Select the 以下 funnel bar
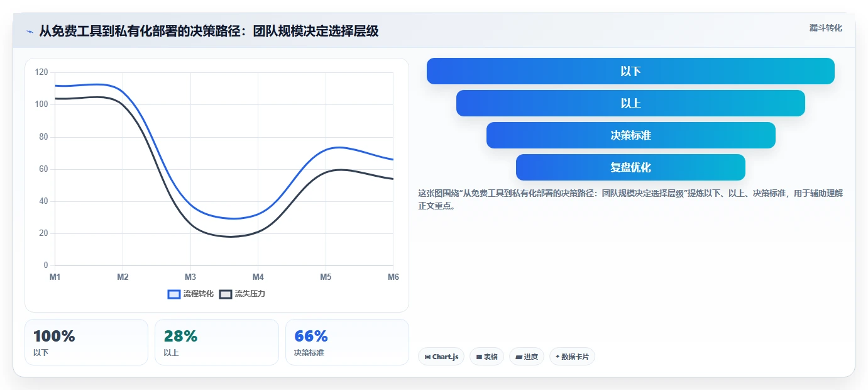The width and height of the screenshot is (868, 390). 630,71
